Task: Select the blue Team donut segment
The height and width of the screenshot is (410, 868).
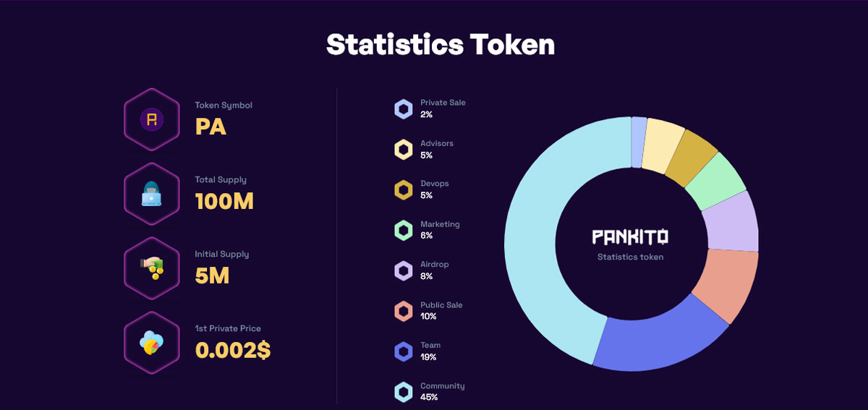Action: coord(658,342)
